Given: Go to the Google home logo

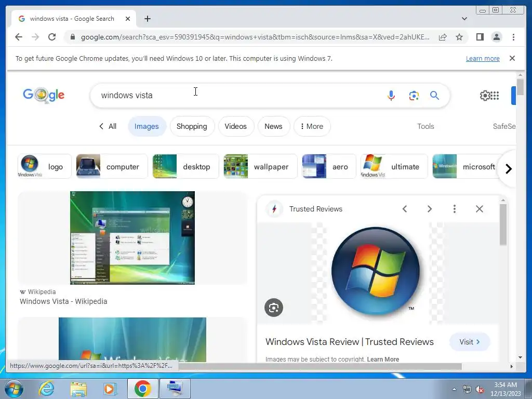Looking at the screenshot, I should click(x=44, y=95).
